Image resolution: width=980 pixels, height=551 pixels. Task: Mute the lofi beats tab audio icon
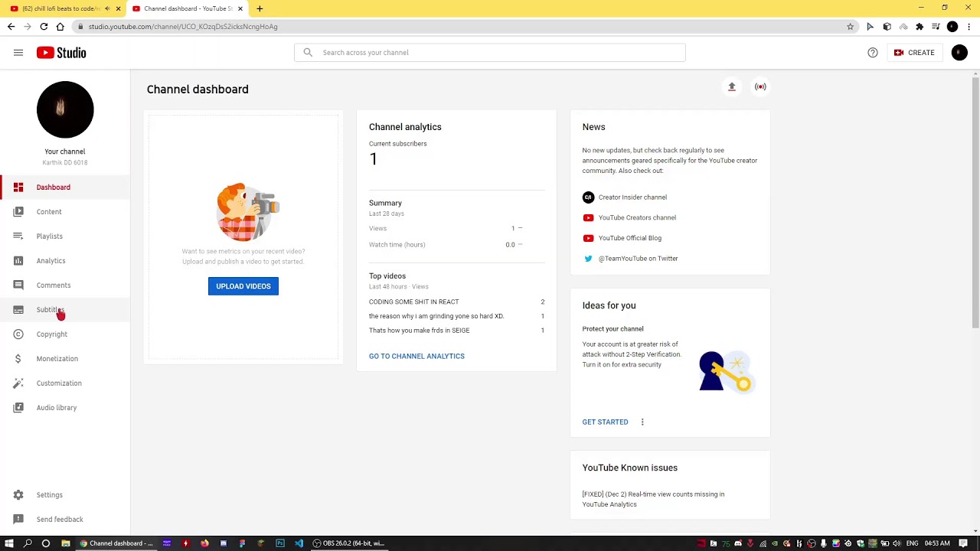(106, 8)
